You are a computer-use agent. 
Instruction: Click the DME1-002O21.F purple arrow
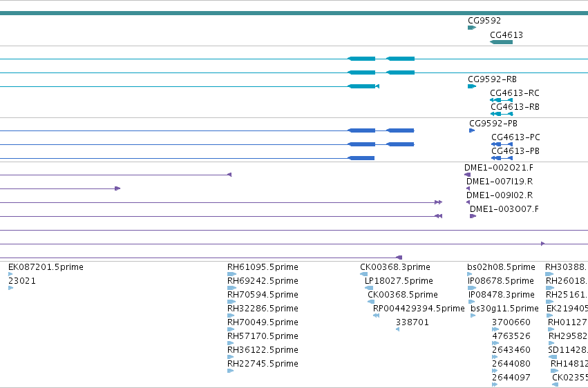point(467,175)
